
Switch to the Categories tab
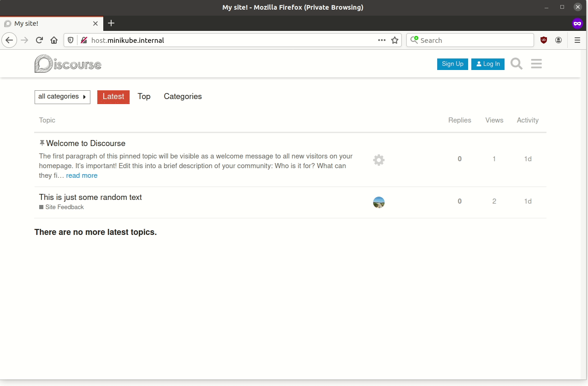[x=183, y=97]
